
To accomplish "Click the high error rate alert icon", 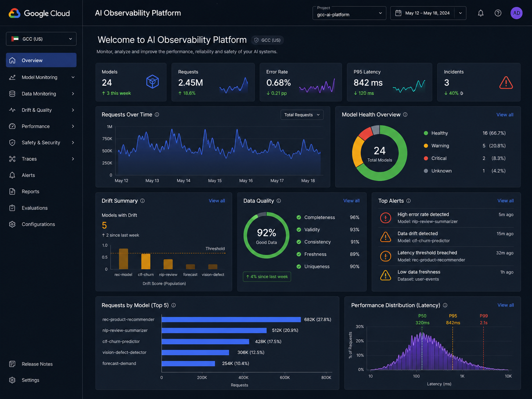I will pos(385,218).
